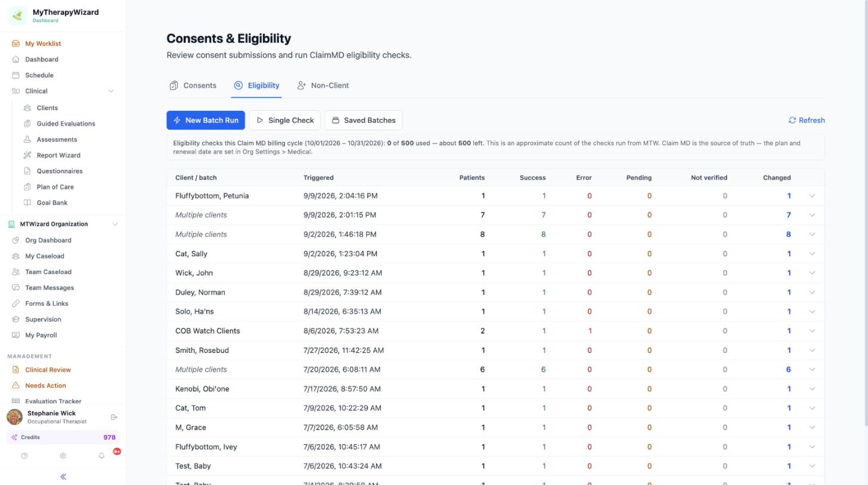Click Stephanie Wick's profile avatar
The height and width of the screenshot is (485, 868).
tap(15, 416)
